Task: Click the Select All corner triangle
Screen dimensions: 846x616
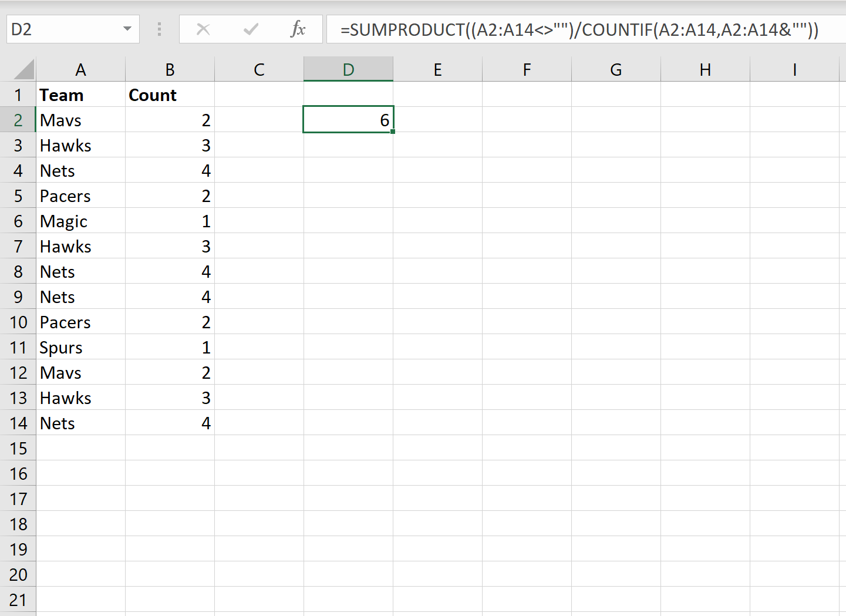Action: click(24, 69)
